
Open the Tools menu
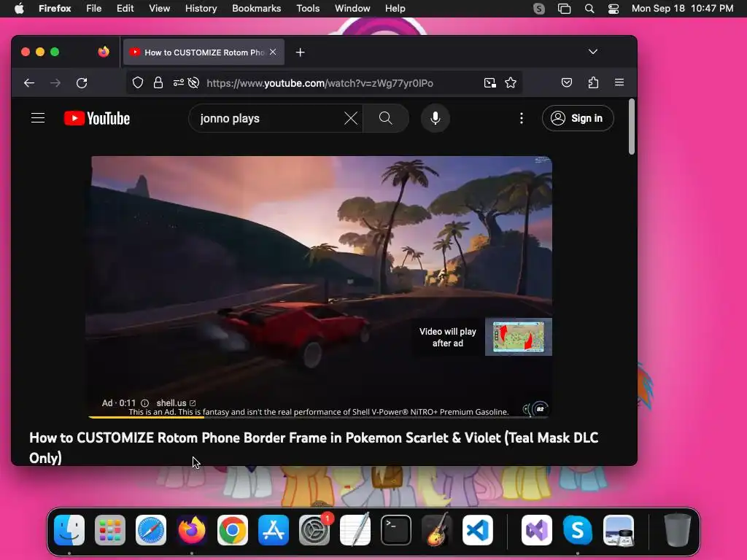[308, 9]
